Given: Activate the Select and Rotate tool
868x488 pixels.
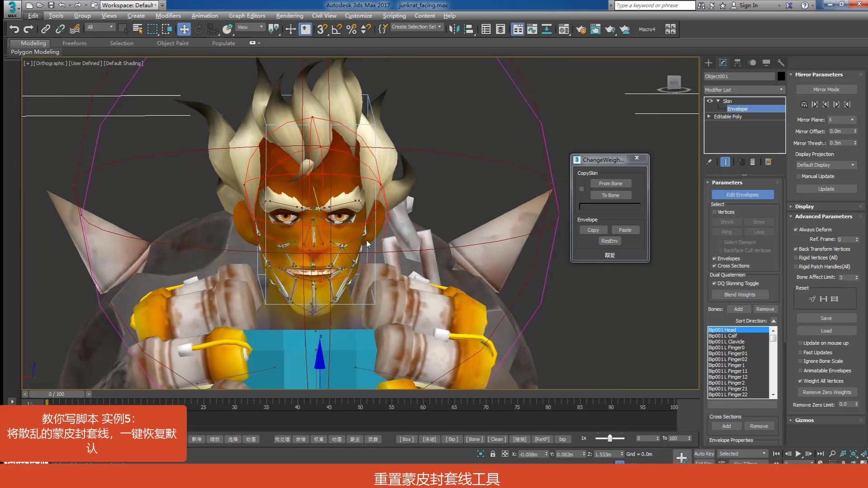Looking at the screenshot, I should (x=198, y=29).
